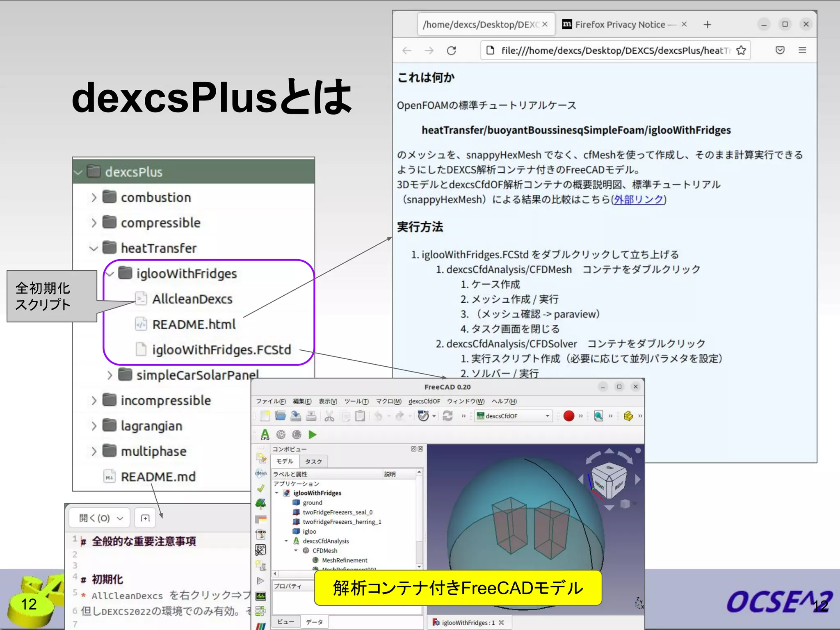The width and height of the screenshot is (840, 630).
Task: Reload the page in Firefox
Action: click(x=451, y=50)
